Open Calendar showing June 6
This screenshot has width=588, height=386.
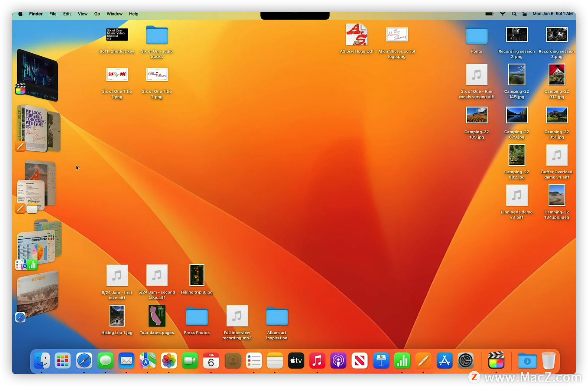211,361
